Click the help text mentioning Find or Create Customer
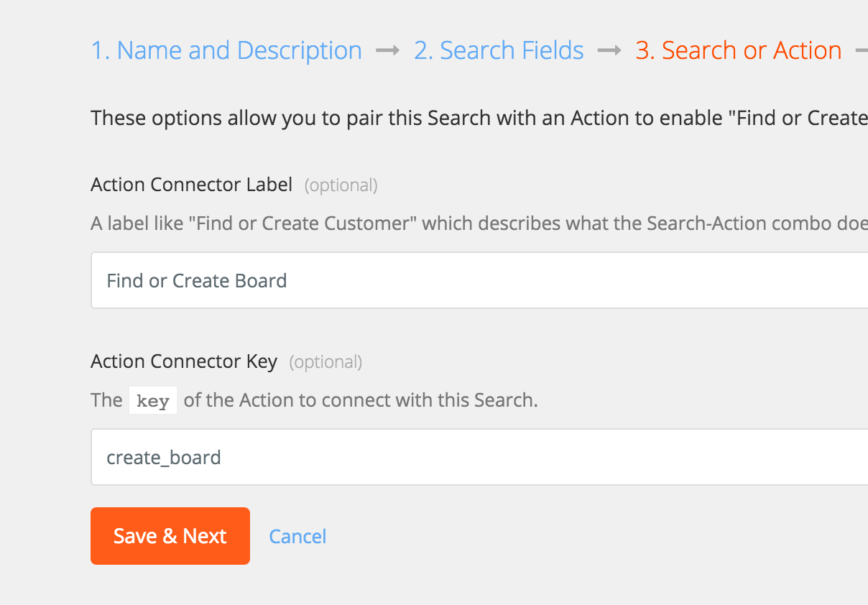868x605 pixels. click(x=479, y=223)
